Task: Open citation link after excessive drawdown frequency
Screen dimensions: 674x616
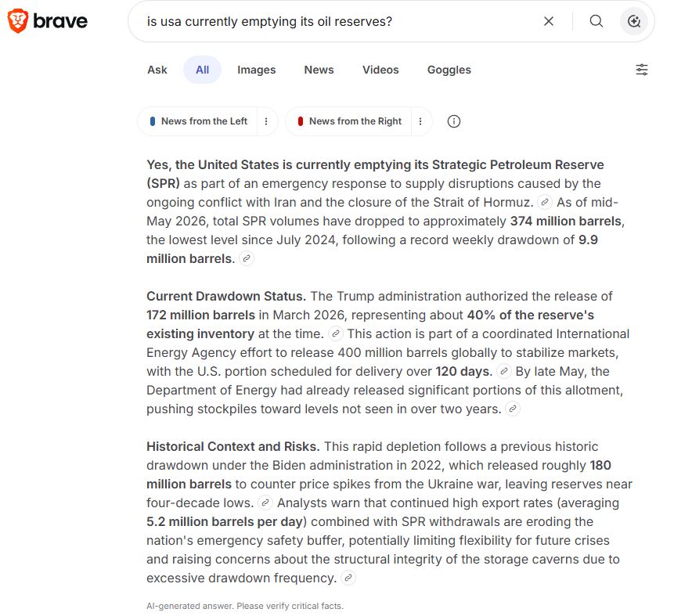Action: pyautogui.click(x=348, y=578)
